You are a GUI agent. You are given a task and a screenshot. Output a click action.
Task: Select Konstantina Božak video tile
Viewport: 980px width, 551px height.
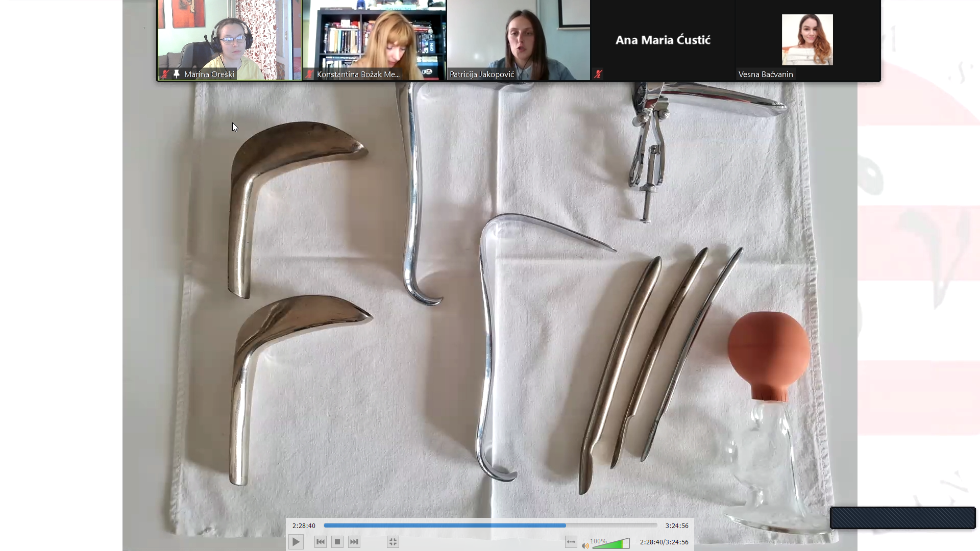[374, 40]
